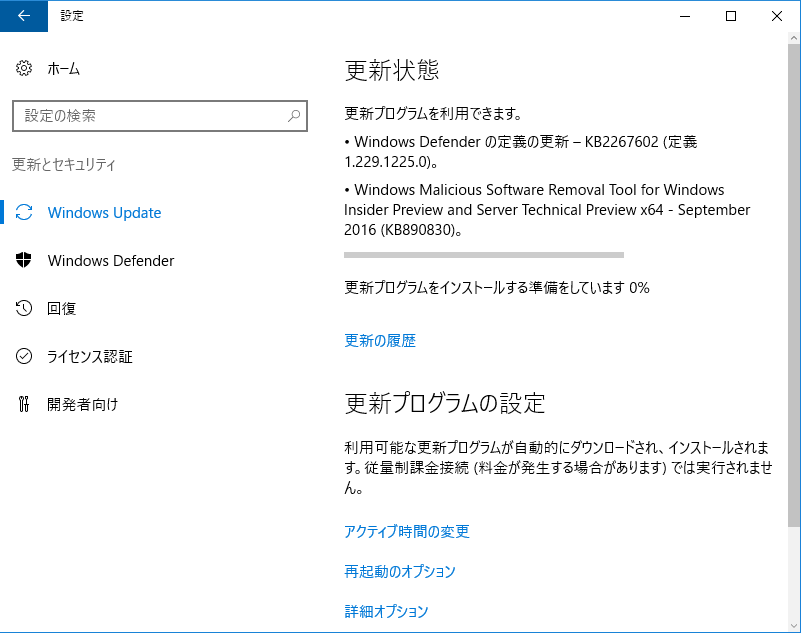Click the KB890830 Malicious Software Removal entry

click(x=547, y=209)
